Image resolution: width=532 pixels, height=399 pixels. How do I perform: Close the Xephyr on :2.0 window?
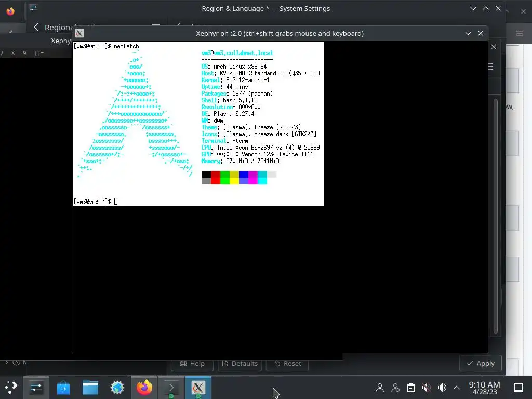coord(481,33)
